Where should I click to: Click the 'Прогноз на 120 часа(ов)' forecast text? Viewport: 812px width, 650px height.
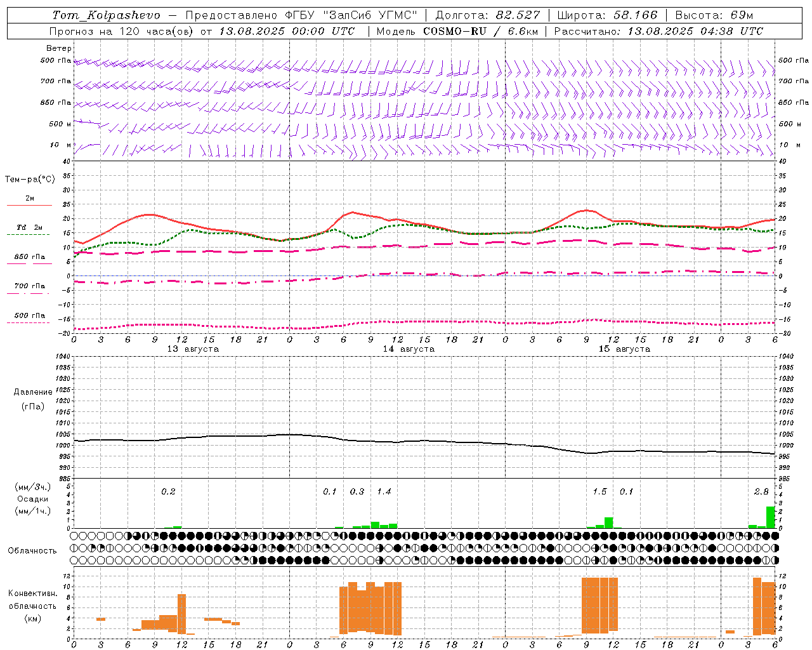122,31
